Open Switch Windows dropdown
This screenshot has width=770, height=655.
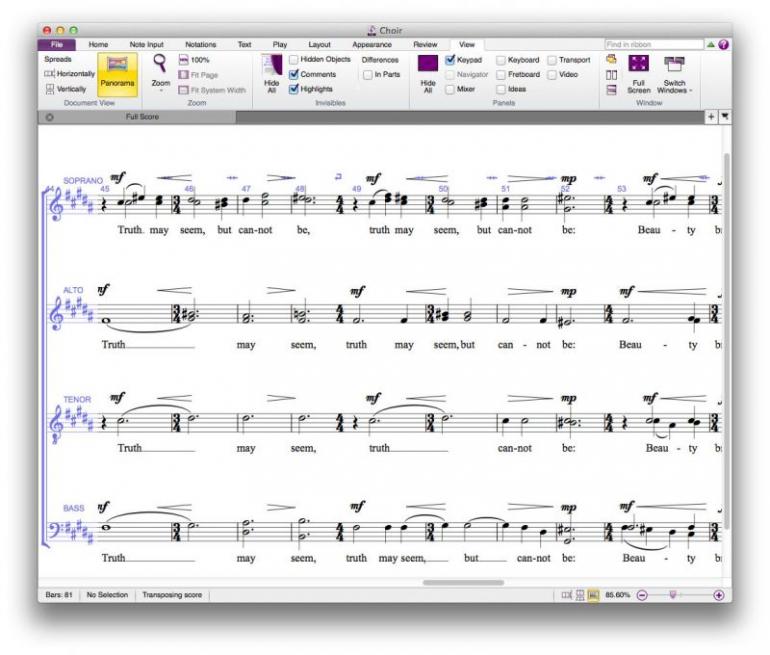tap(674, 74)
